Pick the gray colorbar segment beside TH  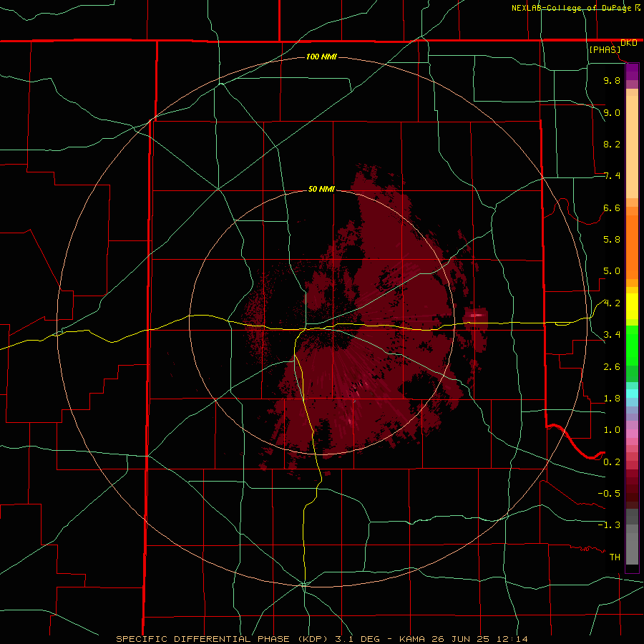coord(632,550)
